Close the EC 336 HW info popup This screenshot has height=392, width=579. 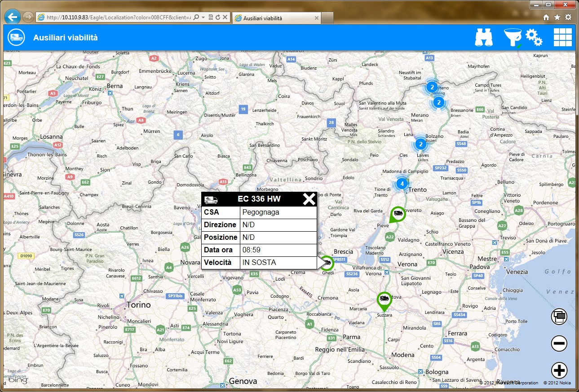point(309,199)
